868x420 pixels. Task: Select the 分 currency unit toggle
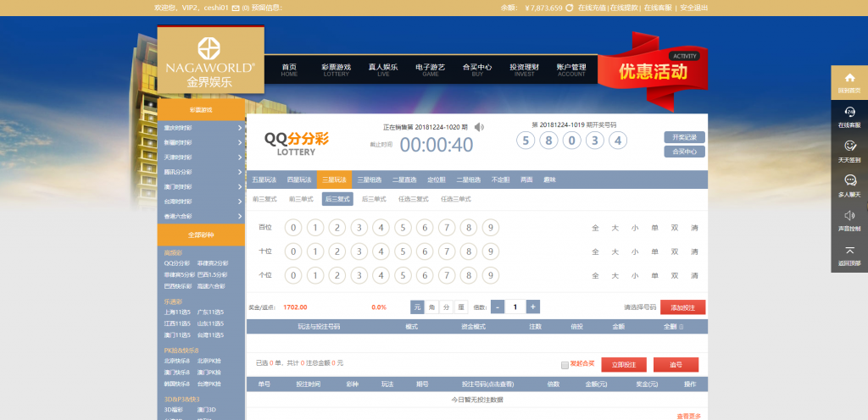tap(446, 307)
